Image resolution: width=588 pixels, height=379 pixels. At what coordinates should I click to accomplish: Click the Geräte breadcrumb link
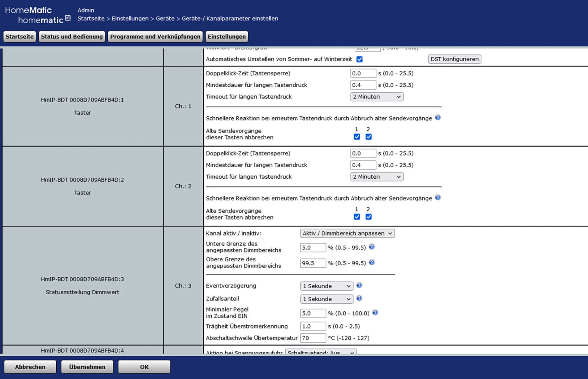165,18
